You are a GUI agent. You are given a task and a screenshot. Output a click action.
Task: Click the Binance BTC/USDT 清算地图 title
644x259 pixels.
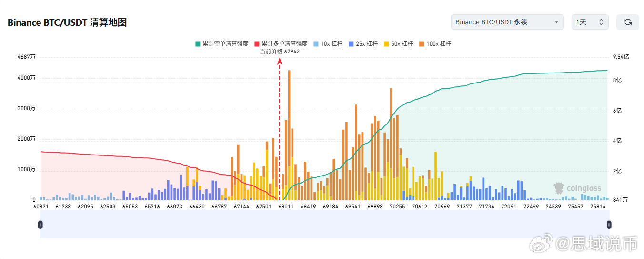point(67,22)
